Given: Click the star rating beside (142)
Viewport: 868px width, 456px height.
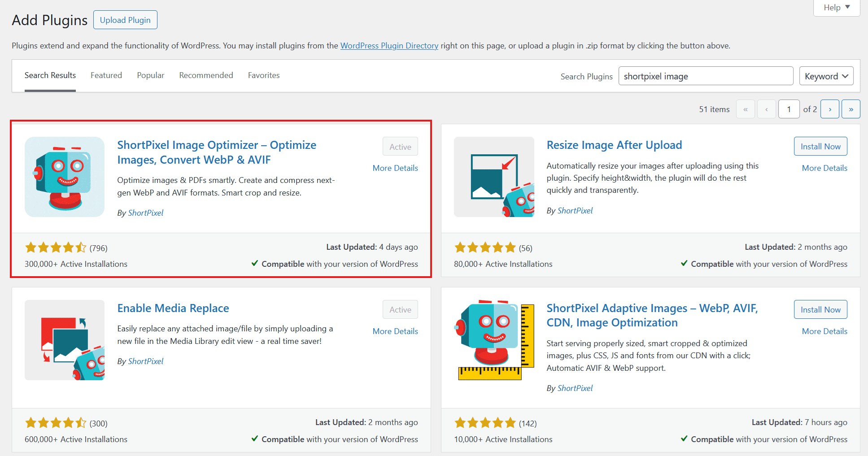Looking at the screenshot, I should coord(485,422).
